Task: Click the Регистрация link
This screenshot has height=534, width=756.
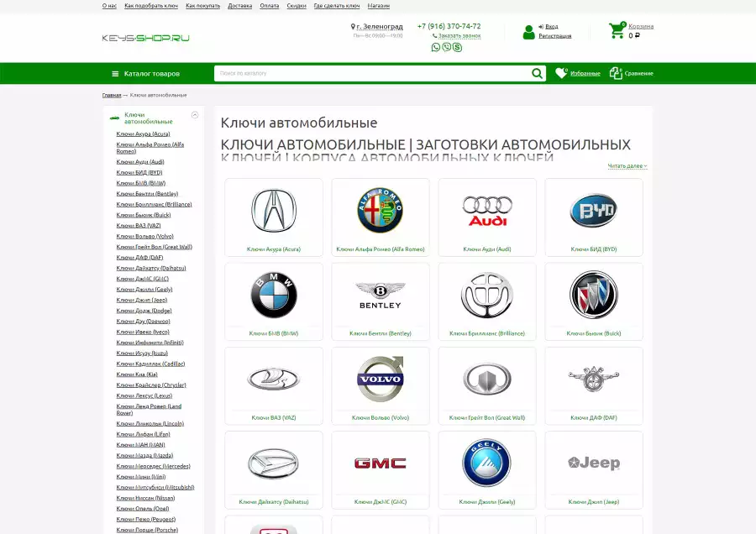Action: tap(555, 36)
